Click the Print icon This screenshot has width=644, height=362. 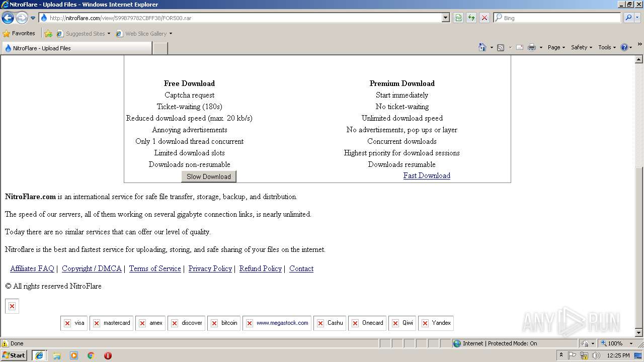[532, 47]
